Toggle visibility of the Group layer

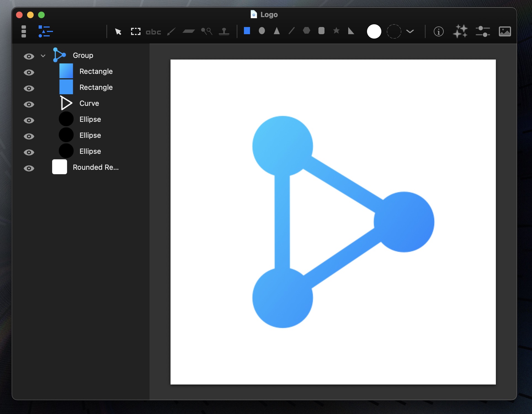pos(29,57)
